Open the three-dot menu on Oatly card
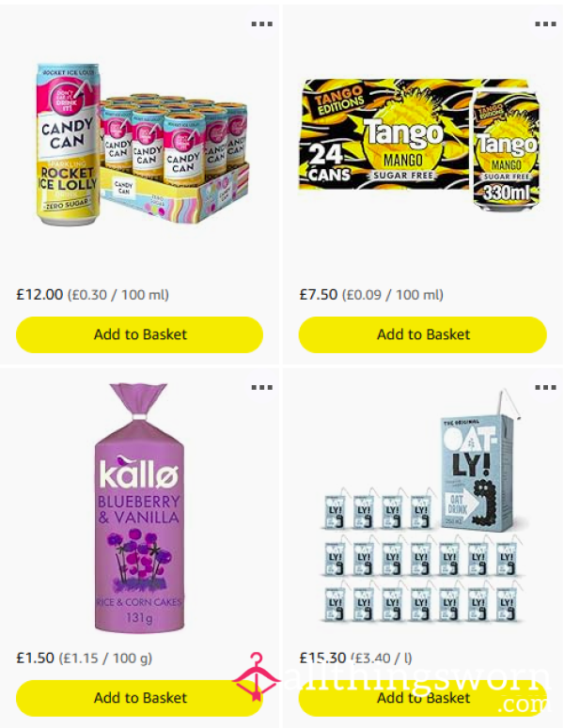The height and width of the screenshot is (728, 564). (x=545, y=387)
